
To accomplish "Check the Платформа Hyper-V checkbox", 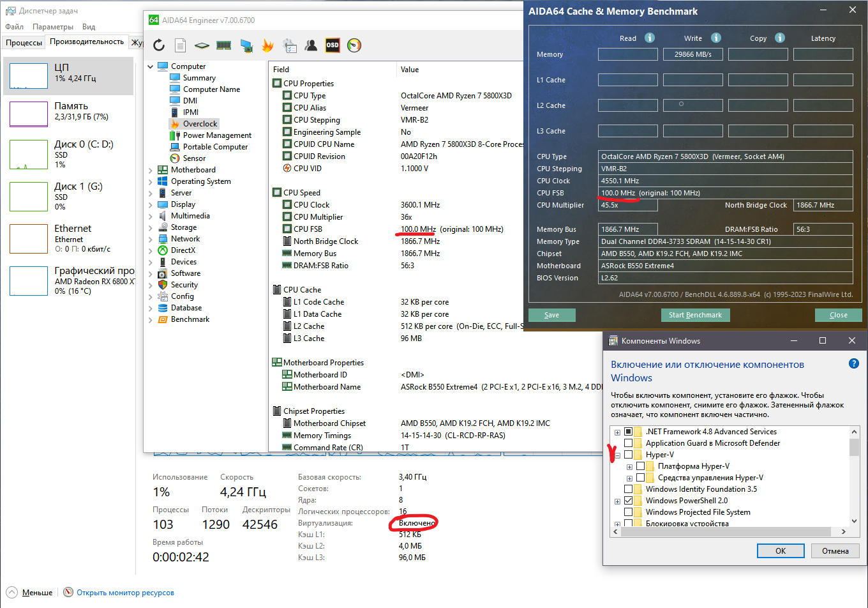I will (641, 466).
